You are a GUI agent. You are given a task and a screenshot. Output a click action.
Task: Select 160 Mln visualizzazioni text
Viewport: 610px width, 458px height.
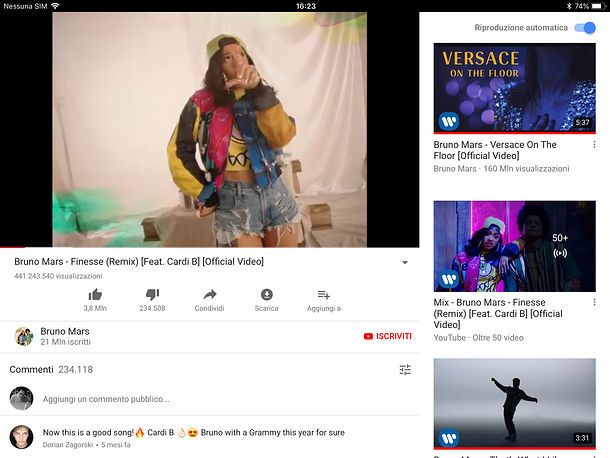tap(526, 168)
